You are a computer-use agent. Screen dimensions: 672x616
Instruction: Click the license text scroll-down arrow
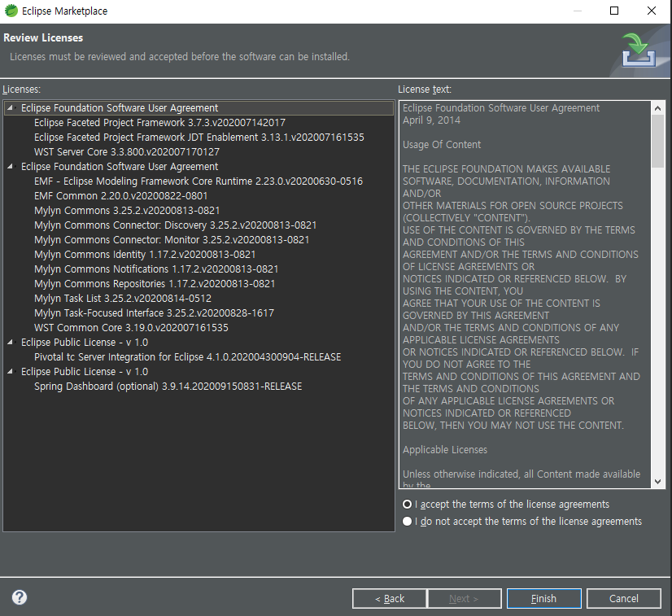(658, 482)
